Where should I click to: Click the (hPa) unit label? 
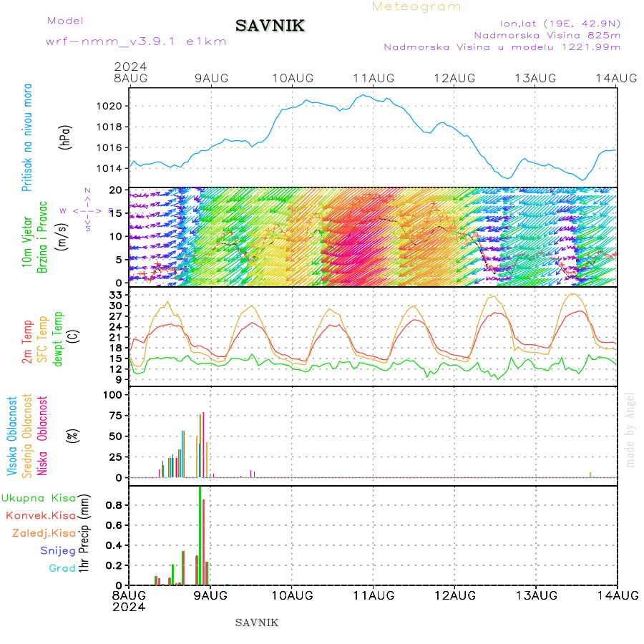tap(65, 137)
